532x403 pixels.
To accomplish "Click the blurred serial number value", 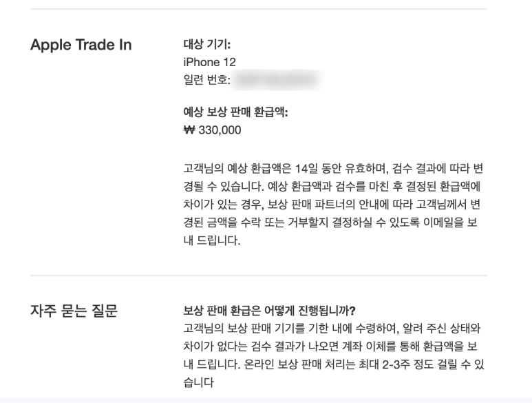I will (x=275, y=81).
